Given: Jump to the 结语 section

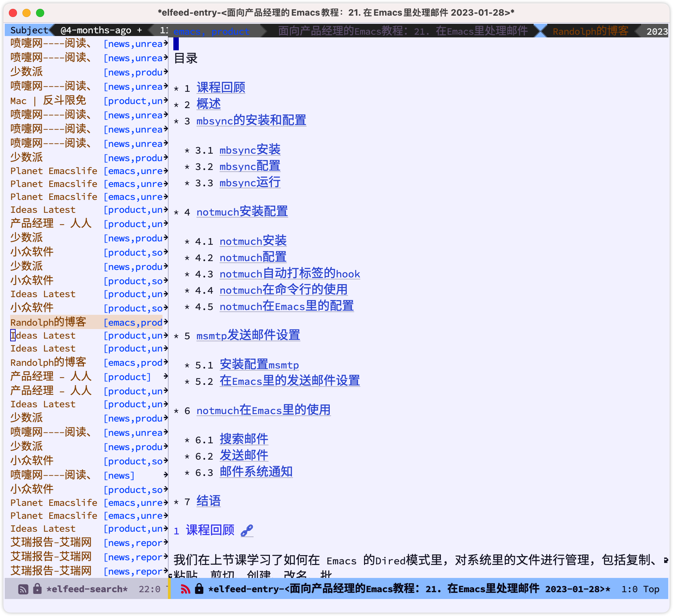Looking at the screenshot, I should (209, 501).
